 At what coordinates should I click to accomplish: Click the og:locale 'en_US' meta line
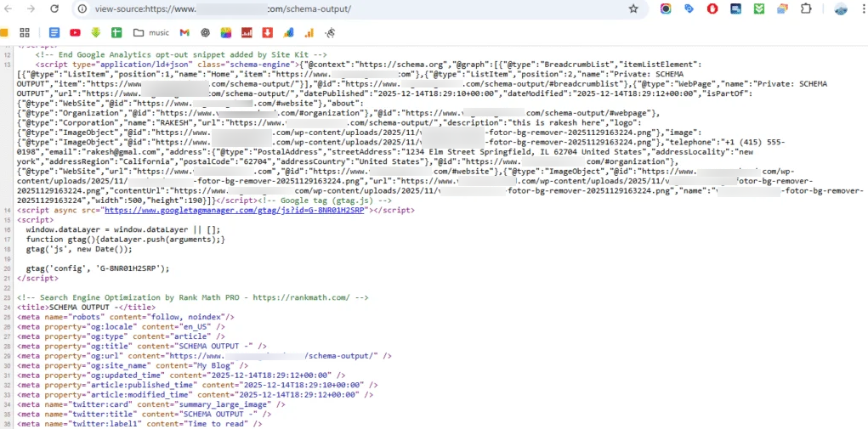[x=122, y=326]
